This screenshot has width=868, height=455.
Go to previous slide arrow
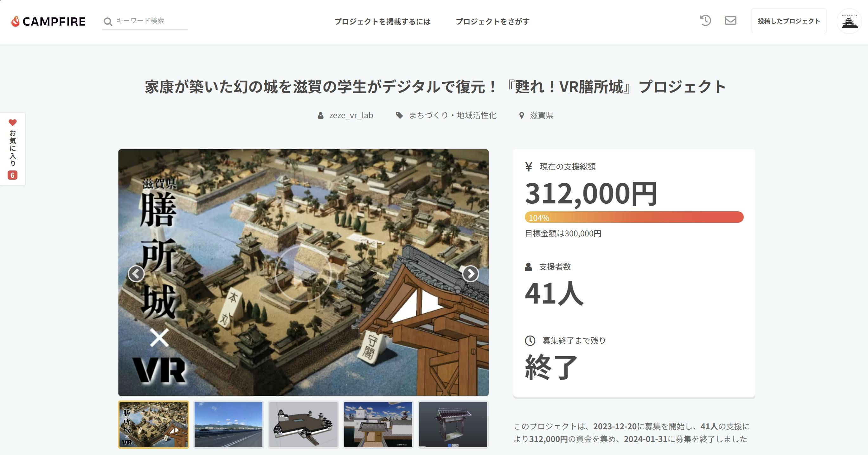136,273
